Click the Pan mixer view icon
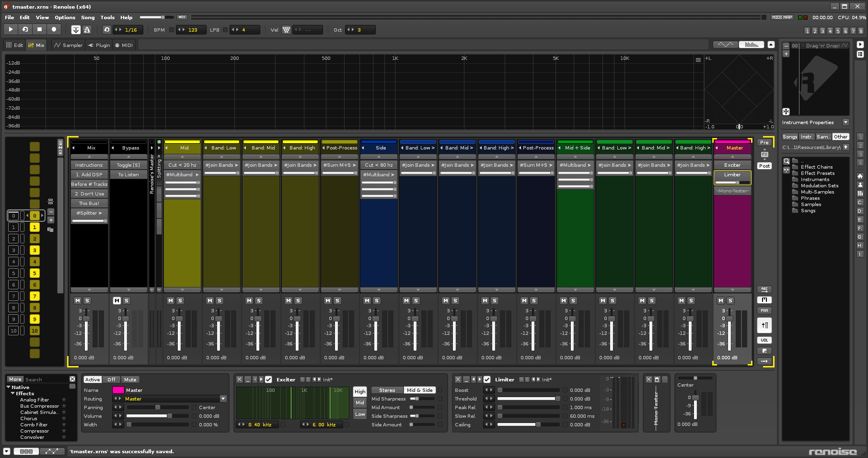868x458 pixels. pos(764,310)
